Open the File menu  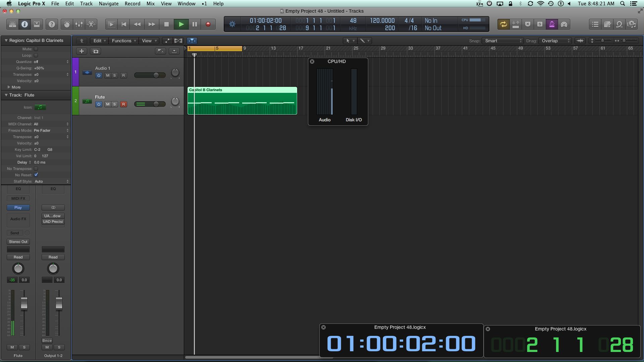click(55, 3)
